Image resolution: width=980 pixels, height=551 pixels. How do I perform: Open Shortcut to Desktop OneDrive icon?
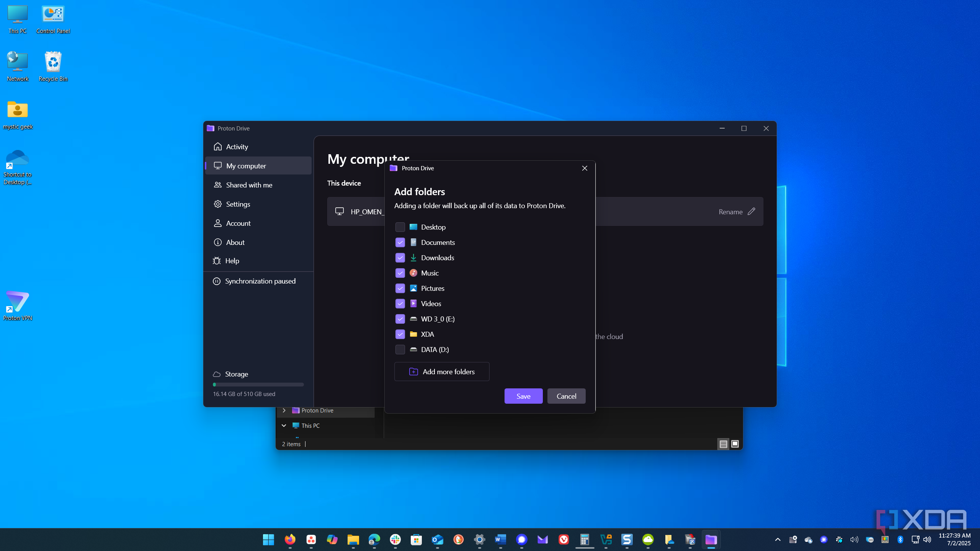[18, 167]
